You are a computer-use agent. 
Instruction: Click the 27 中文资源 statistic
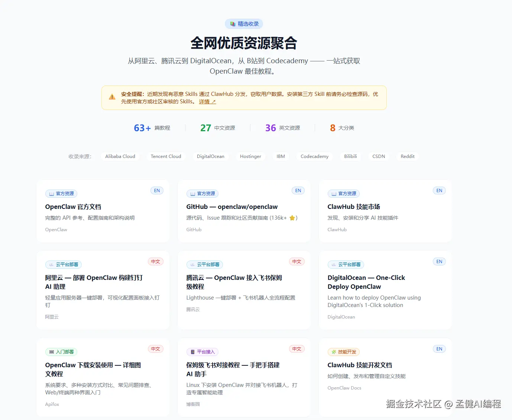point(218,128)
